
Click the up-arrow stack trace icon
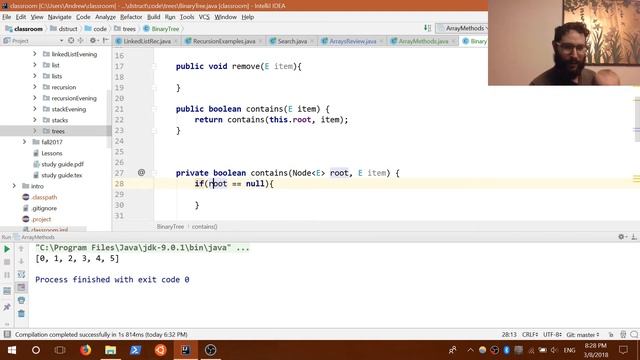click(x=21, y=249)
